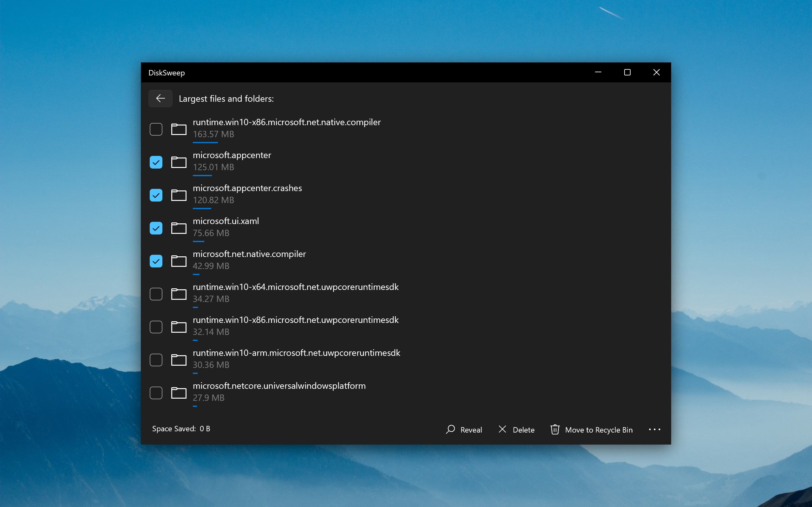Image resolution: width=812 pixels, height=507 pixels.
Task: Click the Recycle Bin trash icon
Action: coord(555,430)
